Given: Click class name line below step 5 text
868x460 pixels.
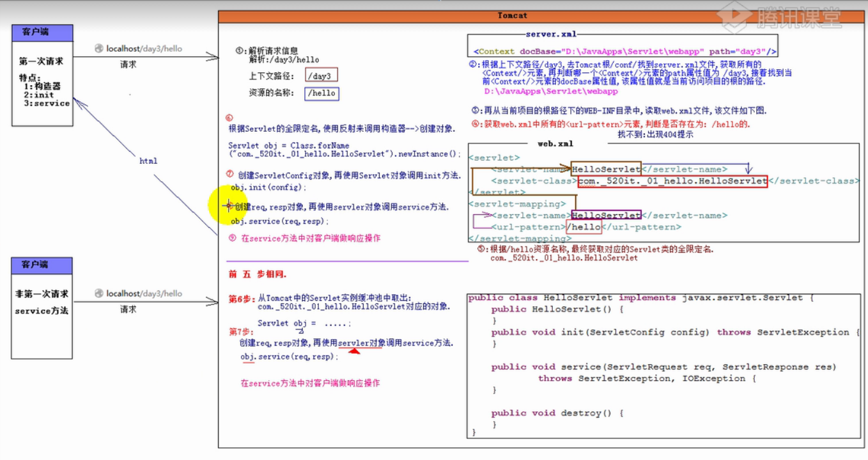Looking at the screenshot, I should click(x=564, y=258).
